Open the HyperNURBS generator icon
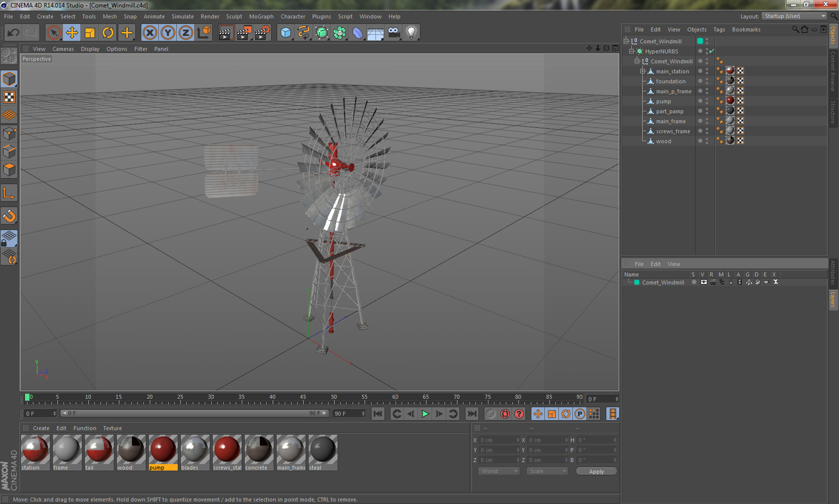The image size is (839, 504). [322, 33]
